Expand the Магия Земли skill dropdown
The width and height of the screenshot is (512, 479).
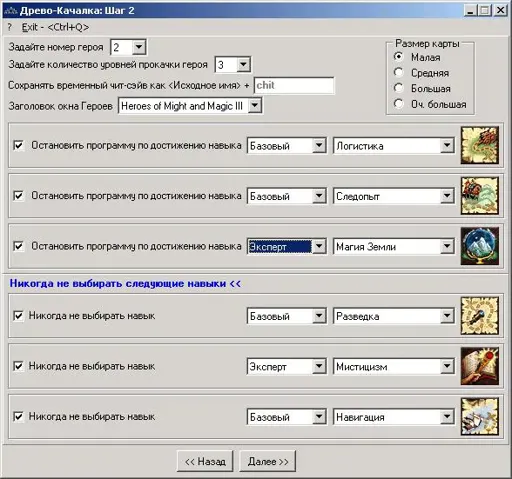(447, 246)
